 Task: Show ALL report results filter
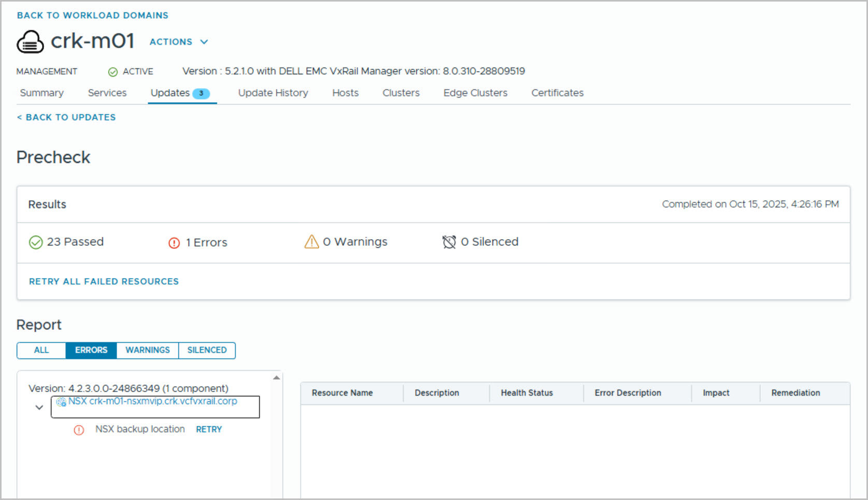(x=41, y=350)
